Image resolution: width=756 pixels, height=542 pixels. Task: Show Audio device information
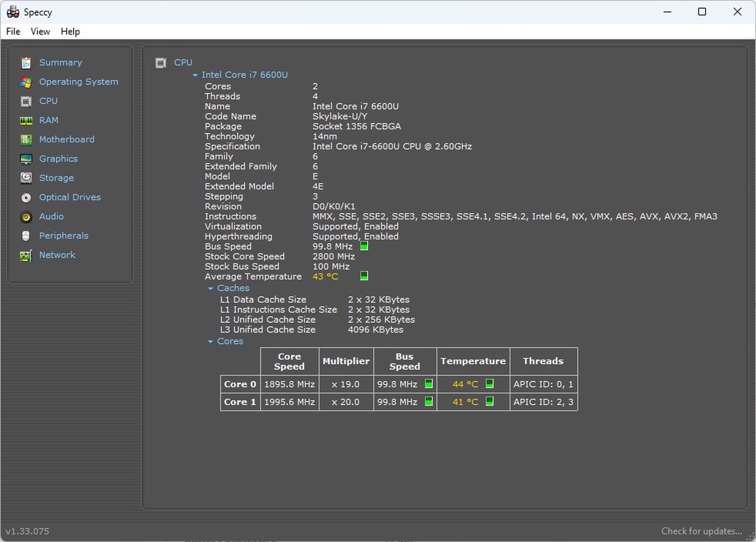click(51, 216)
